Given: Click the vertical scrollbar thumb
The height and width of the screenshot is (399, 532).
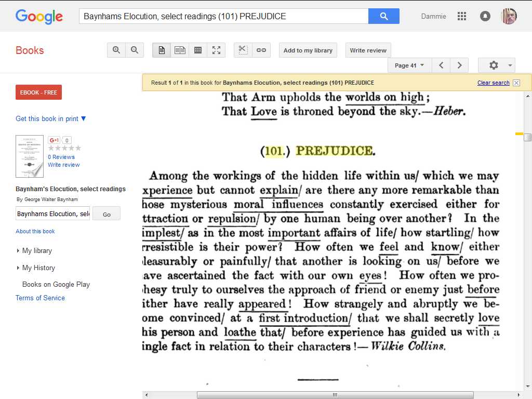Looking at the screenshot, I should pyautogui.click(x=528, y=137).
